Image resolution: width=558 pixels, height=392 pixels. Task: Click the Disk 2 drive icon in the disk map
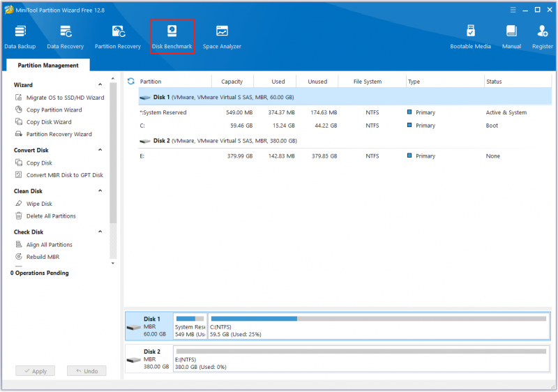[134, 360]
